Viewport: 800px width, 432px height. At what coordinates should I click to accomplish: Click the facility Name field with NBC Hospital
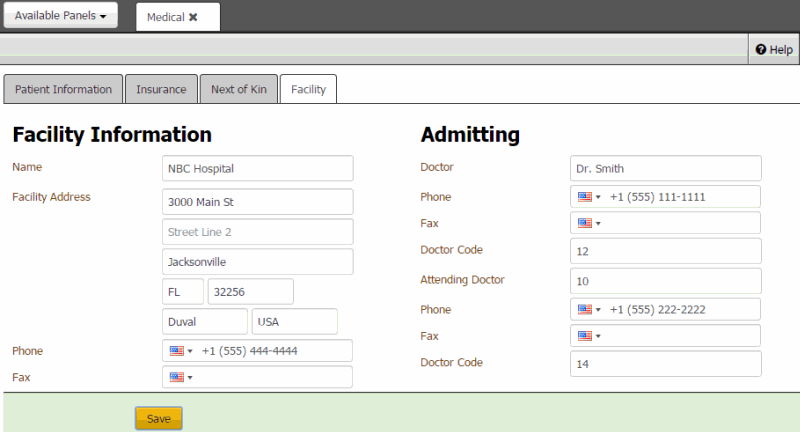[x=257, y=169]
